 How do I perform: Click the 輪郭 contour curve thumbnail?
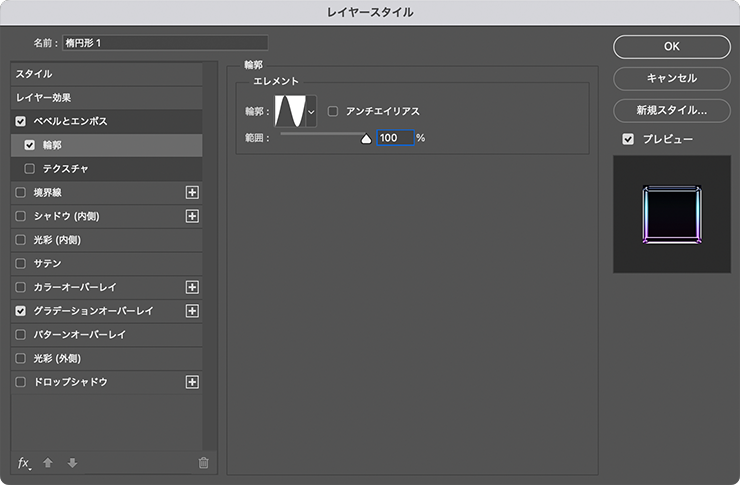pos(290,112)
